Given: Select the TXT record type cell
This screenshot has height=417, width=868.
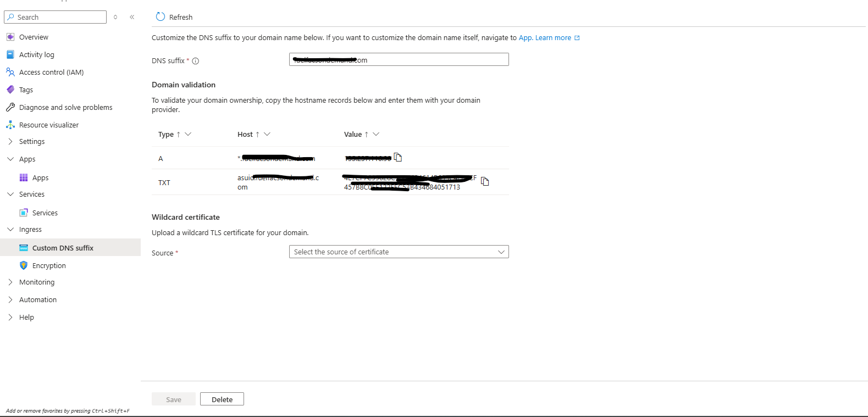Looking at the screenshot, I should coord(164,182).
